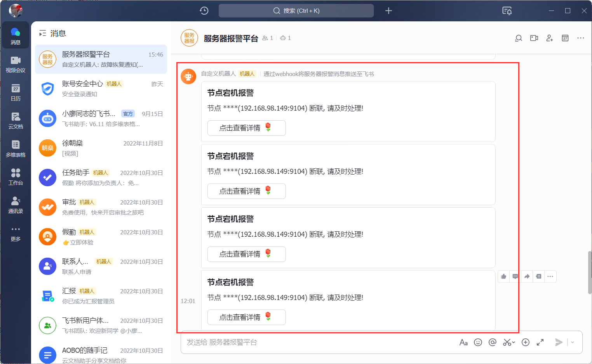The height and width of the screenshot is (364, 592).
Task: Click the 点击查看详情 button beside the 12:01 timestamp
Action: [247, 317]
